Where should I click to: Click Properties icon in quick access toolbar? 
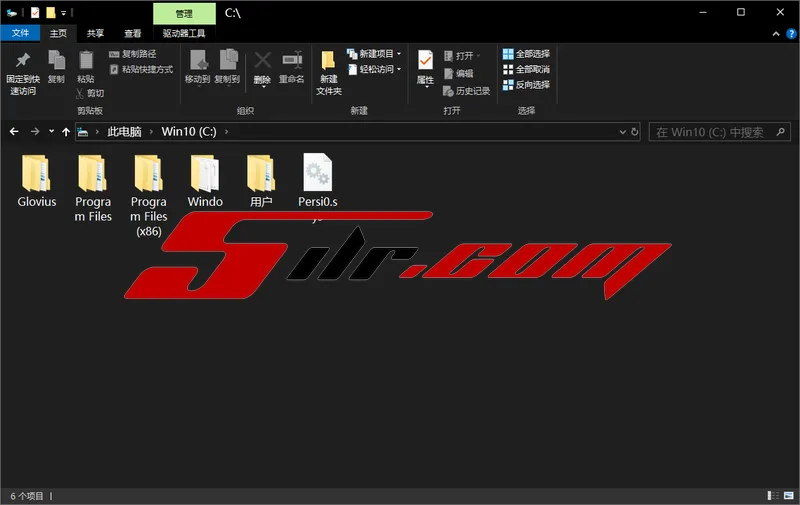[35, 13]
